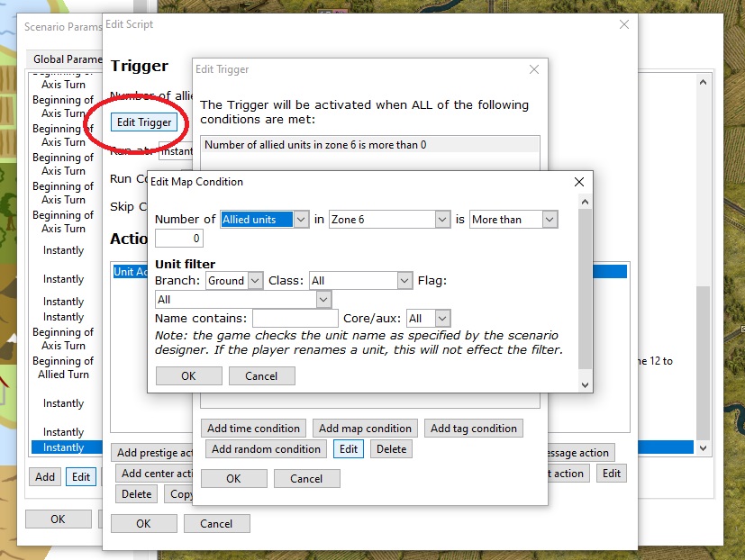This screenshot has height=560, width=745.
Task: Close the Edit Script window
Action: (x=624, y=24)
